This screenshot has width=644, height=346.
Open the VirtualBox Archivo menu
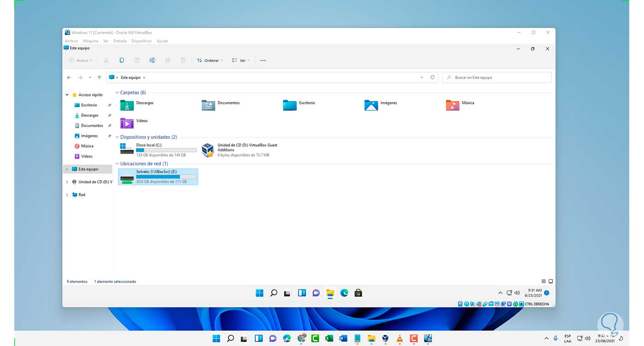pyautogui.click(x=71, y=41)
